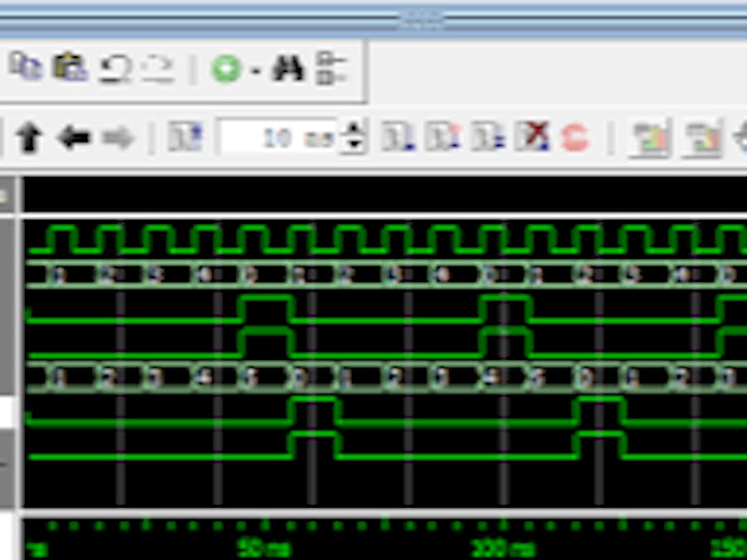Click the green circular Add Wave icon
747x560 pixels.
click(227, 68)
